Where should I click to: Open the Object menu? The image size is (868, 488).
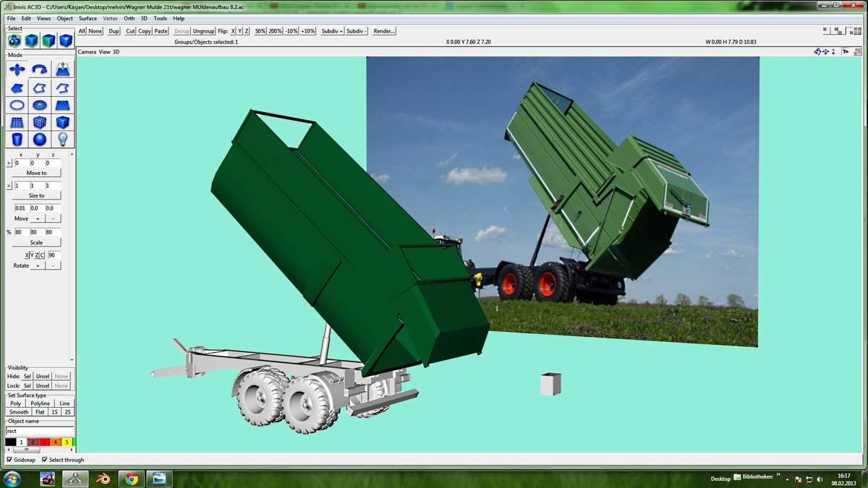click(x=65, y=18)
